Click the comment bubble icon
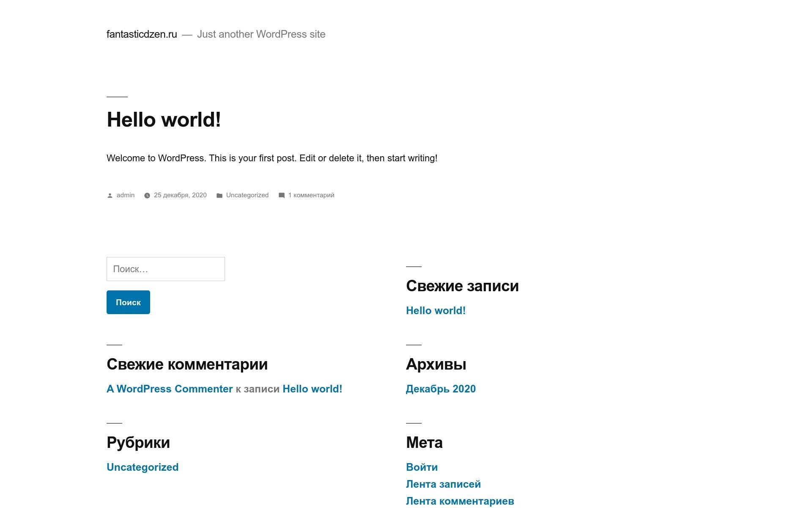The width and height of the screenshot is (812, 508). click(x=282, y=195)
